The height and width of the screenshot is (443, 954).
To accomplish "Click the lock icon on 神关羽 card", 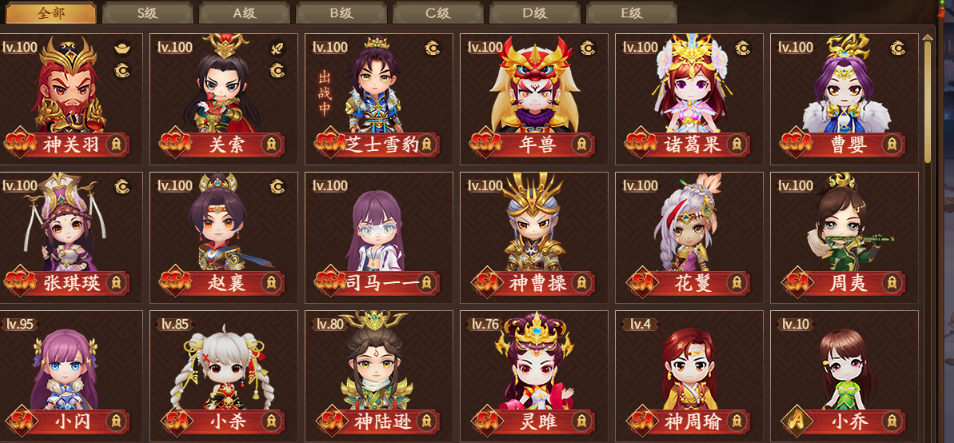I will 116,145.
